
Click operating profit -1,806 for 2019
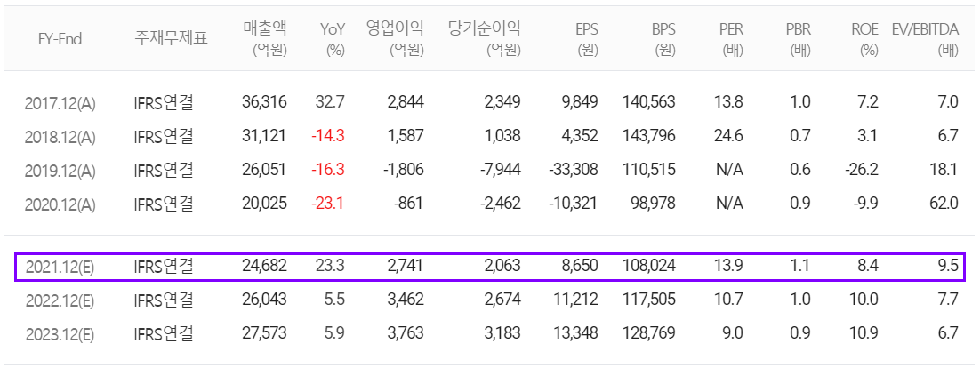coord(403,169)
